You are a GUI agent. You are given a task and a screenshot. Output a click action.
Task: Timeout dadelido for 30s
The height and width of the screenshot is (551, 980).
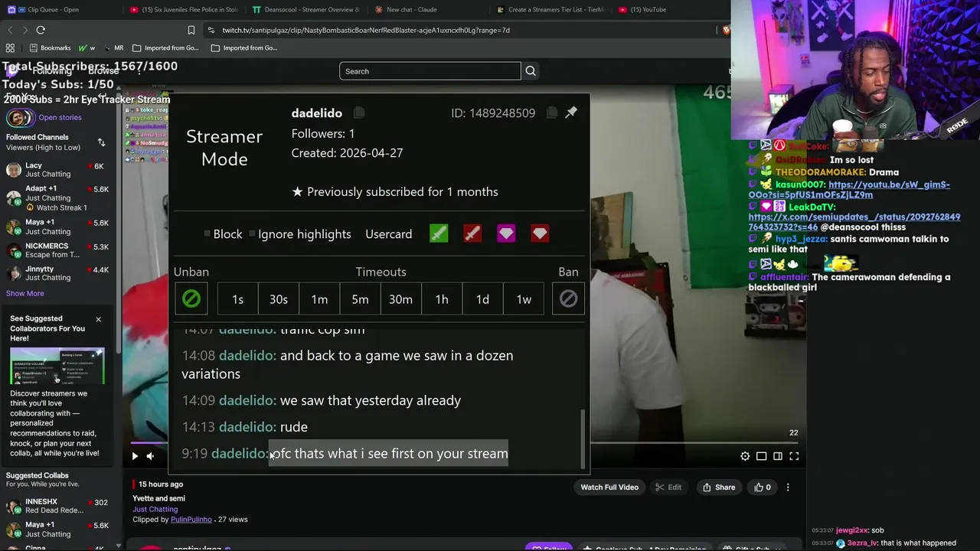pyautogui.click(x=279, y=299)
